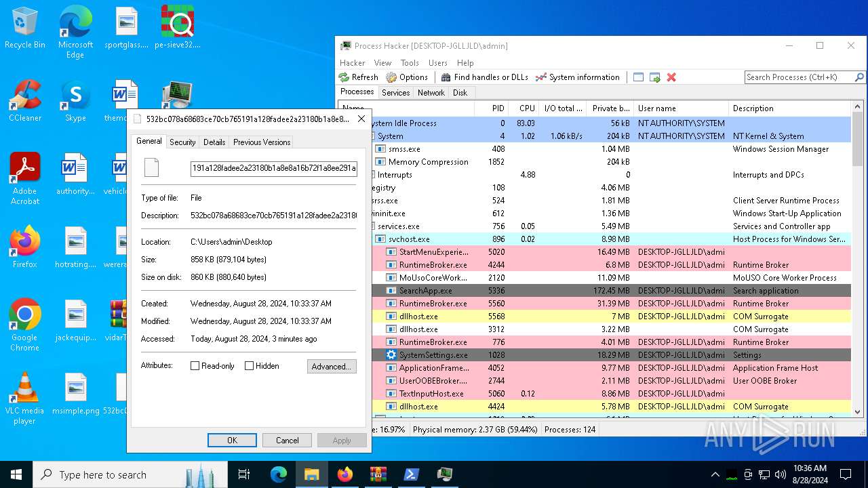Click Physical memory status bar entry
868x488 pixels.
[x=475, y=430]
